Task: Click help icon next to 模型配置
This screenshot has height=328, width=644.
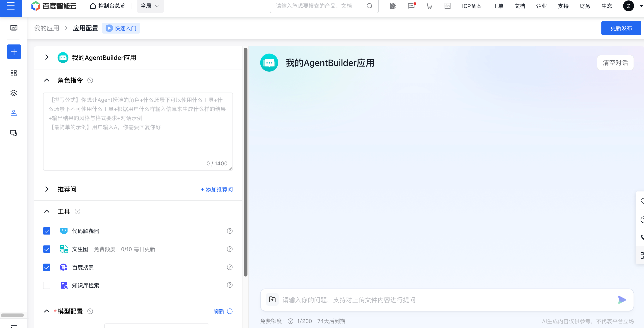Action: (90, 311)
